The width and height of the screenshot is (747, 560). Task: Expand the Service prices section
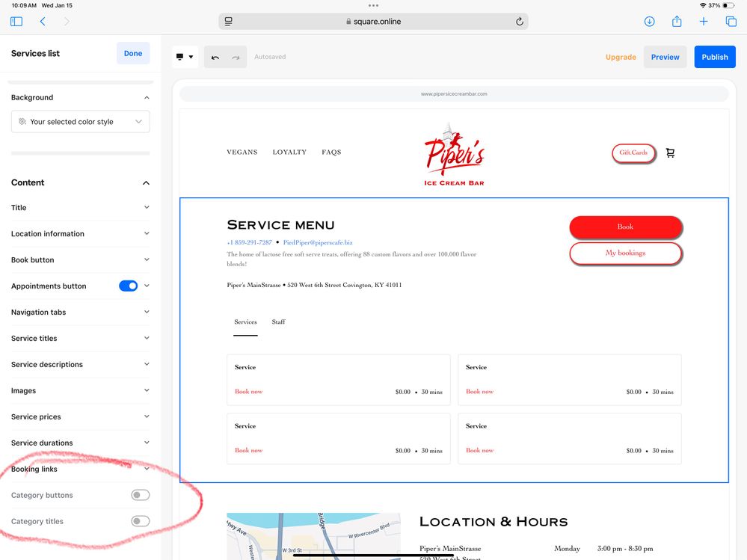(x=80, y=416)
